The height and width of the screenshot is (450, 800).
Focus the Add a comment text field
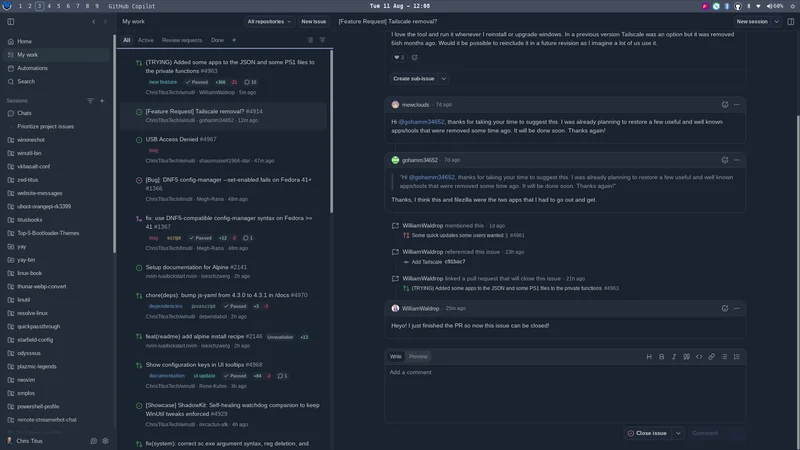click(x=564, y=394)
